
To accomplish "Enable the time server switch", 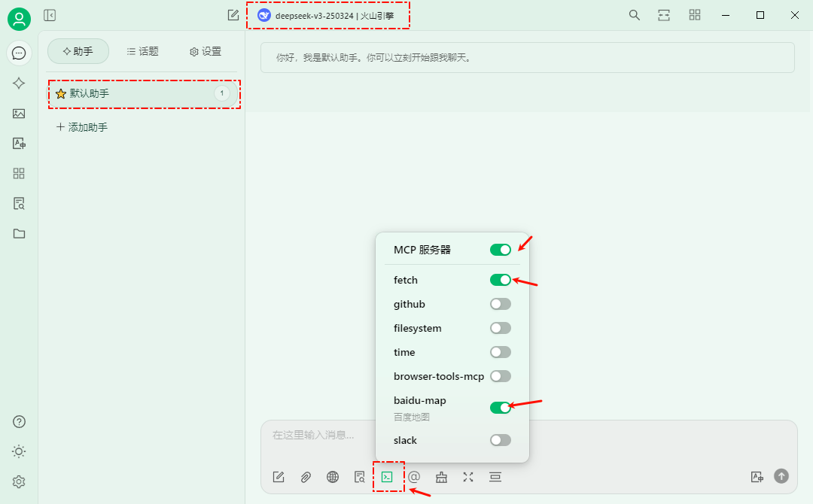I will click(501, 352).
